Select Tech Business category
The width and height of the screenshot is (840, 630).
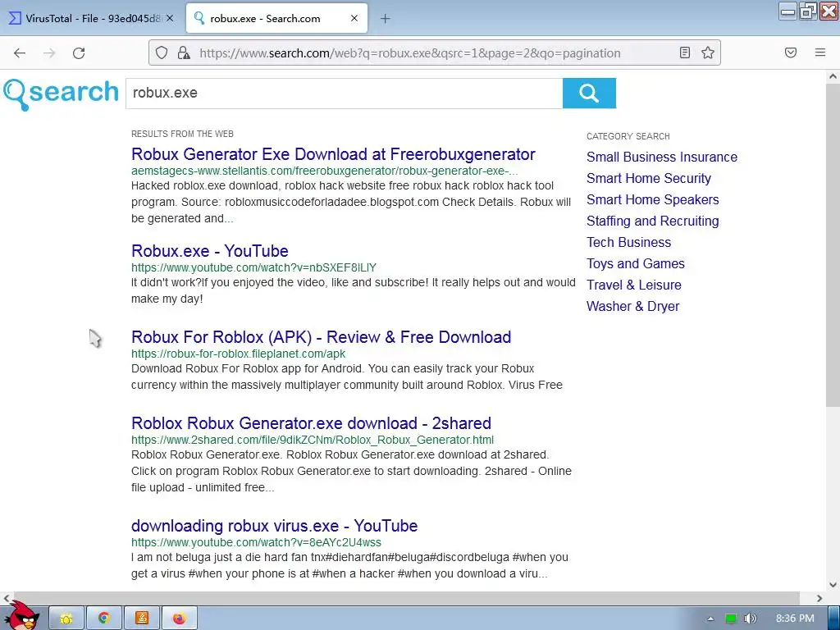click(628, 243)
